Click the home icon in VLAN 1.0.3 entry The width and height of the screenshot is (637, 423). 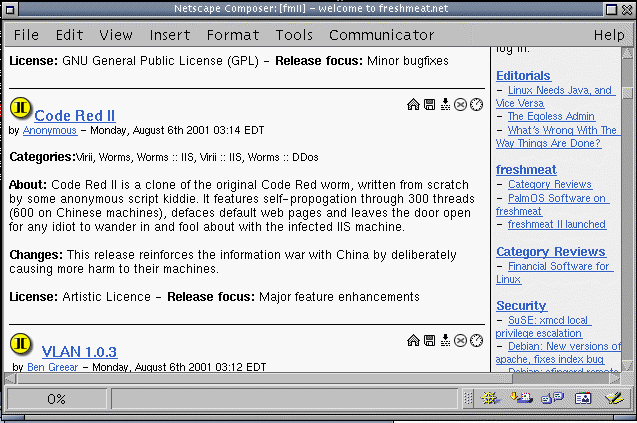click(413, 340)
